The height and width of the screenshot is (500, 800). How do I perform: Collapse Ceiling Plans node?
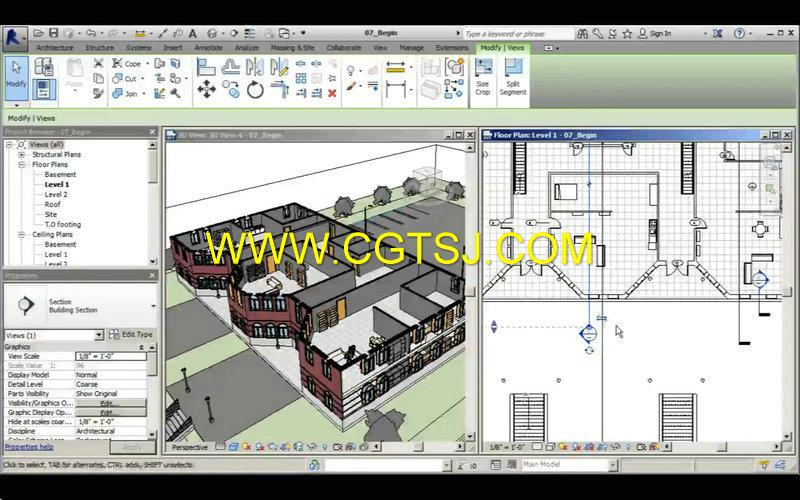click(x=21, y=235)
